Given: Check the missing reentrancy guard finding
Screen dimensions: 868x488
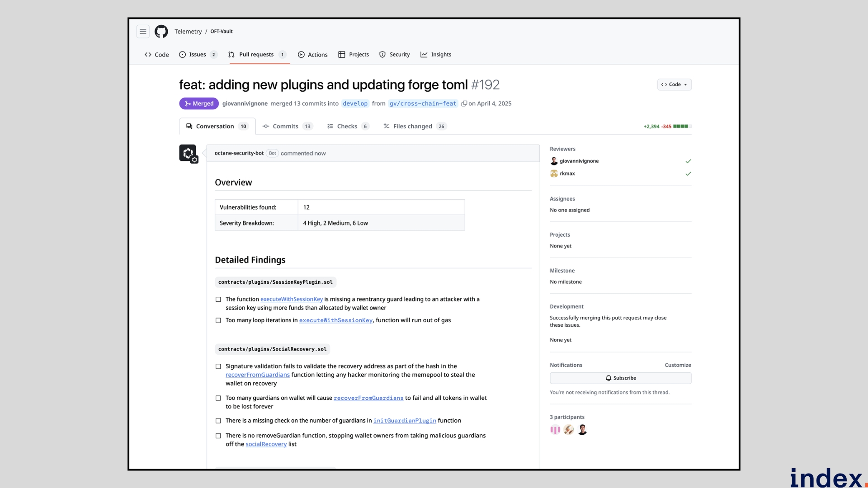Looking at the screenshot, I should click(x=218, y=300).
